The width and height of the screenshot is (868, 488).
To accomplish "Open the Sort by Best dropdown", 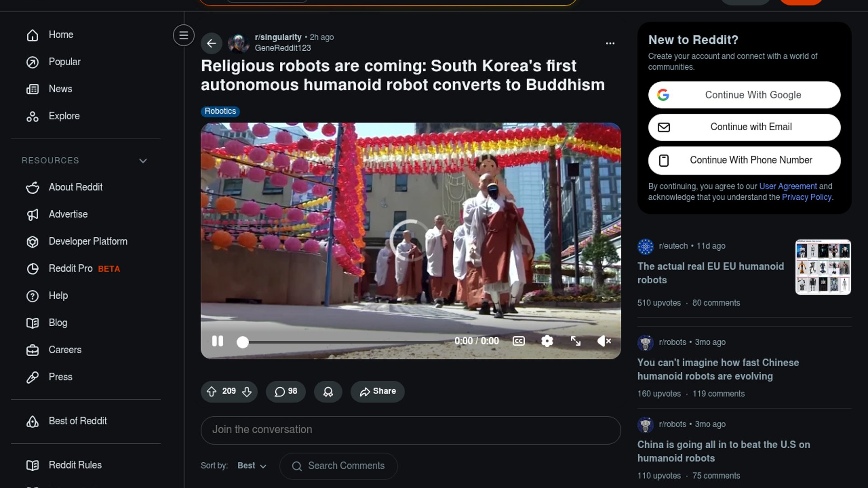I will 252,466.
